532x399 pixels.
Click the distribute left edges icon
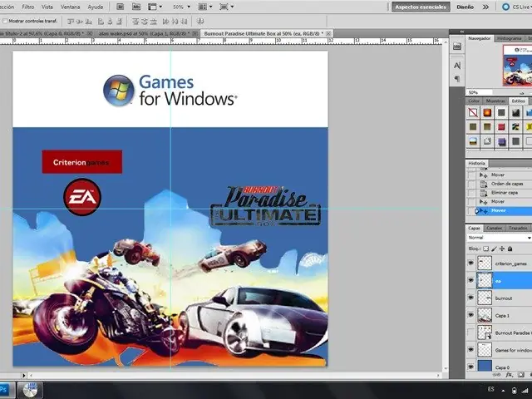pos(165,22)
